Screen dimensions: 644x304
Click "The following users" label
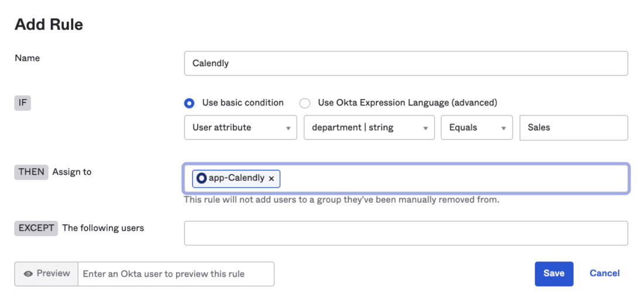tap(103, 228)
